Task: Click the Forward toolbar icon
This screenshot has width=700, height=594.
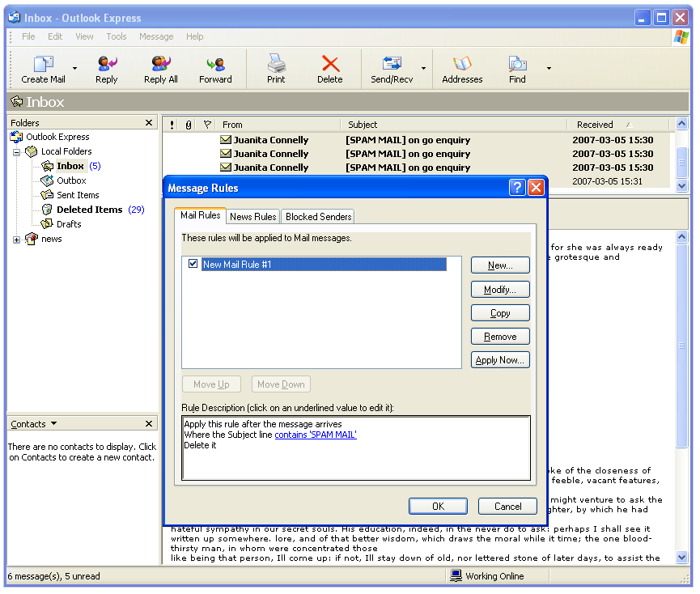Action: [215, 65]
